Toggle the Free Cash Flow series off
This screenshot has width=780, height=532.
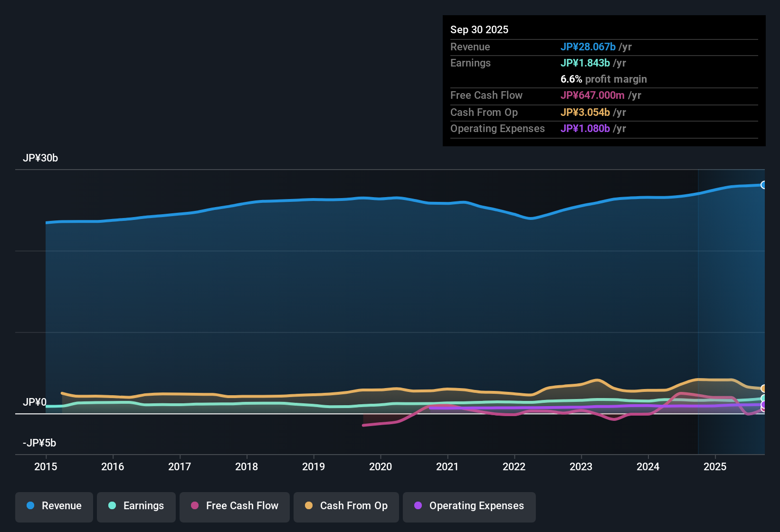(x=234, y=506)
